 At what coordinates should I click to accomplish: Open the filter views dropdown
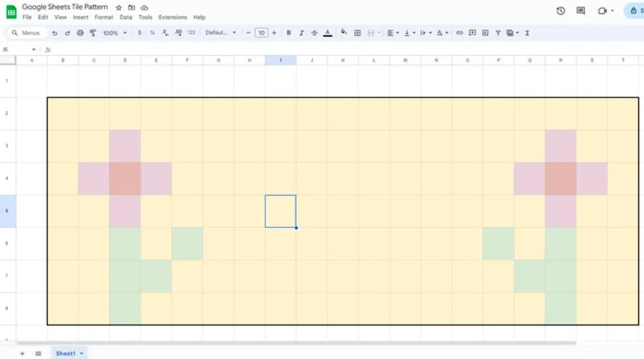tap(513, 33)
